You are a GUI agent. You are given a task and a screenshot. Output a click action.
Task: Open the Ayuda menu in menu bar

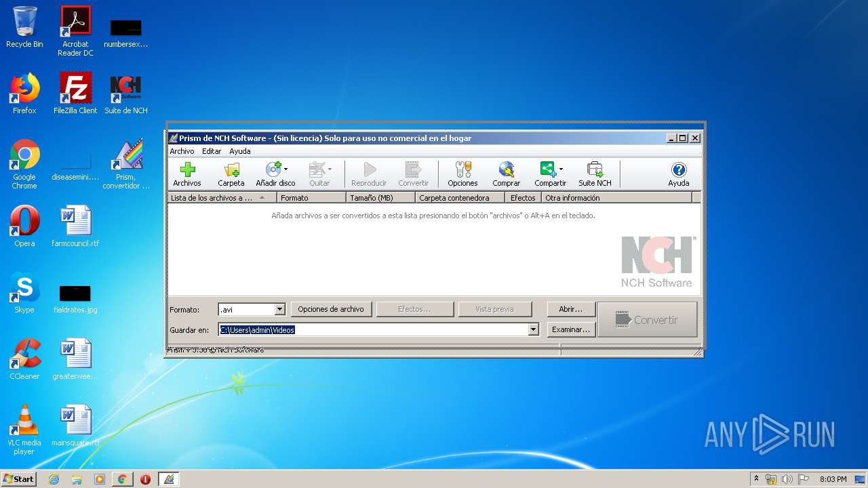click(239, 151)
